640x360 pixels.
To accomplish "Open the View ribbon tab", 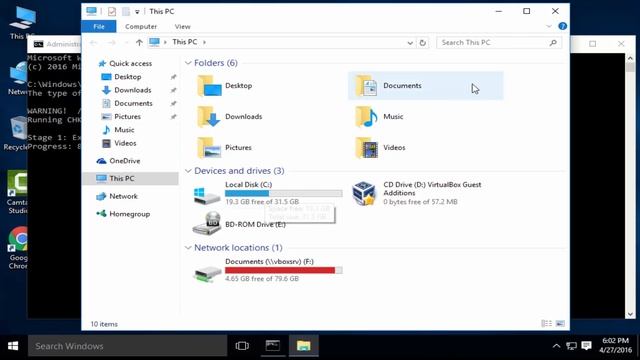I will (182, 27).
